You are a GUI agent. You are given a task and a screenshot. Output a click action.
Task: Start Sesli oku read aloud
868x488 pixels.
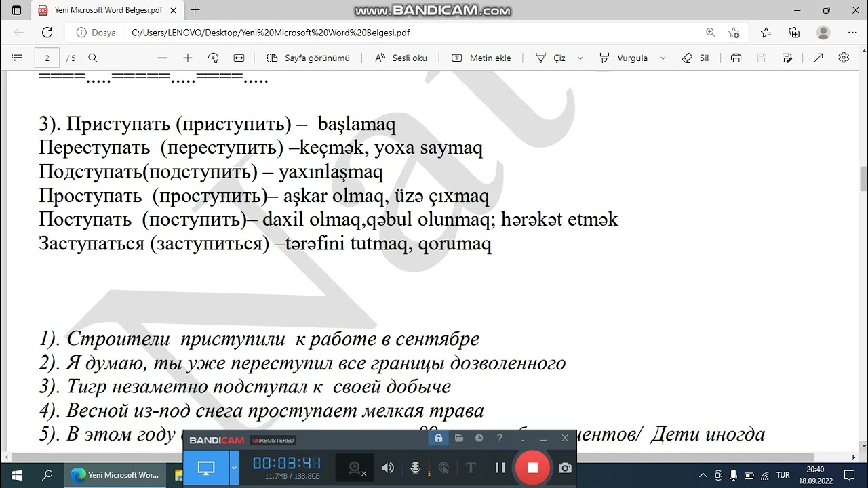[401, 58]
